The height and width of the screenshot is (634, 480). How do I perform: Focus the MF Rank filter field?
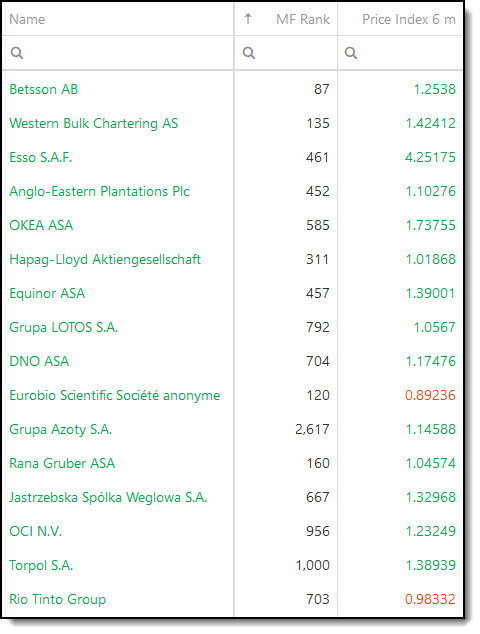285,53
